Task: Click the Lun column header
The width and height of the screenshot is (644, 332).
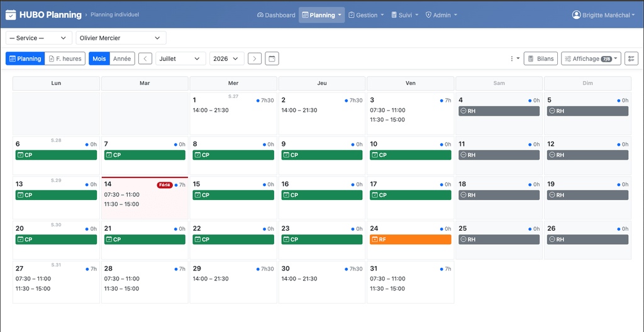Action: tap(56, 83)
